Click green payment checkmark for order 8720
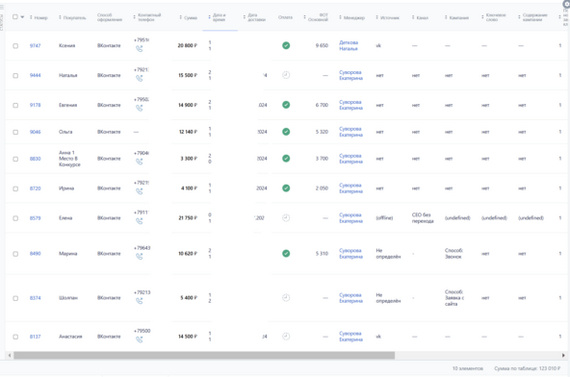Screen dimensions: 570x377 pyautogui.click(x=286, y=188)
